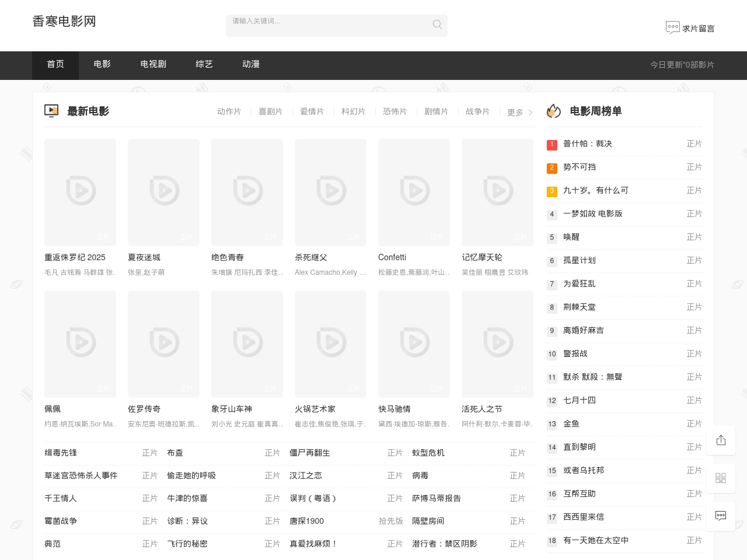Open poster thumbnail for 杀死继父
Screen dimensions: 747x560
(x=330, y=192)
